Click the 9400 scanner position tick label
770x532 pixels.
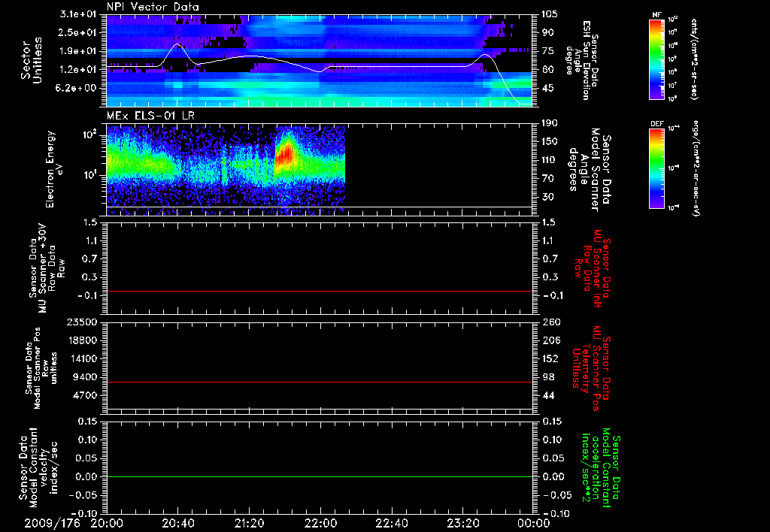(x=86, y=377)
